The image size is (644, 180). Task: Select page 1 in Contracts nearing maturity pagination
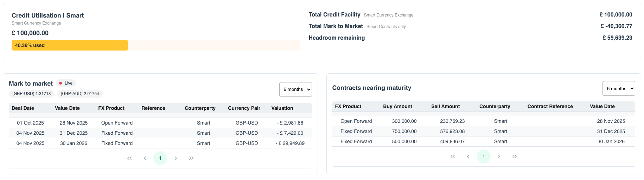point(484,156)
